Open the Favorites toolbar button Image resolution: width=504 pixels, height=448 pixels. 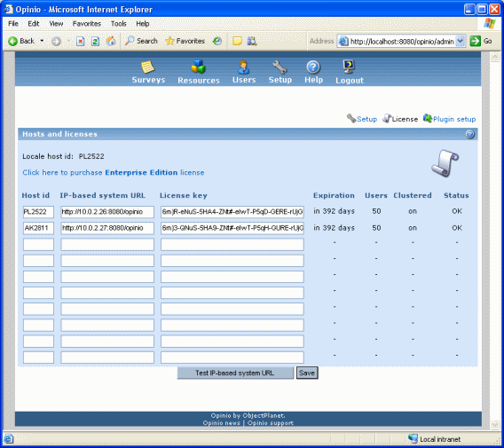coord(185,41)
